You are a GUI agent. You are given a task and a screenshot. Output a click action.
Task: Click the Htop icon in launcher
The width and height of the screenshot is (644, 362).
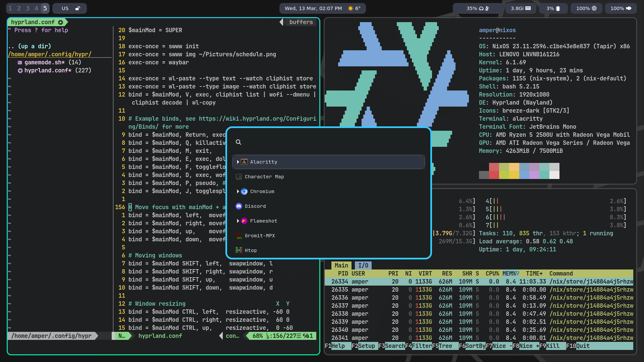239,250
